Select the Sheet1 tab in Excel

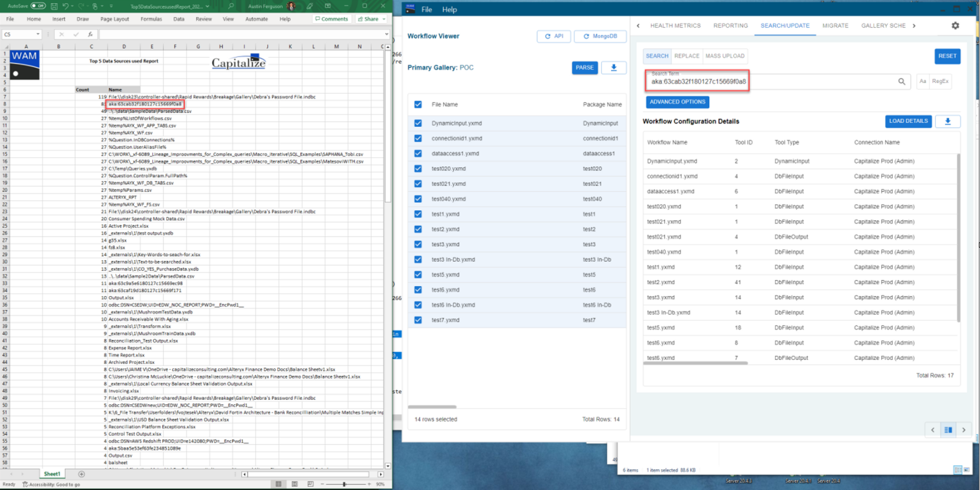(x=52, y=474)
